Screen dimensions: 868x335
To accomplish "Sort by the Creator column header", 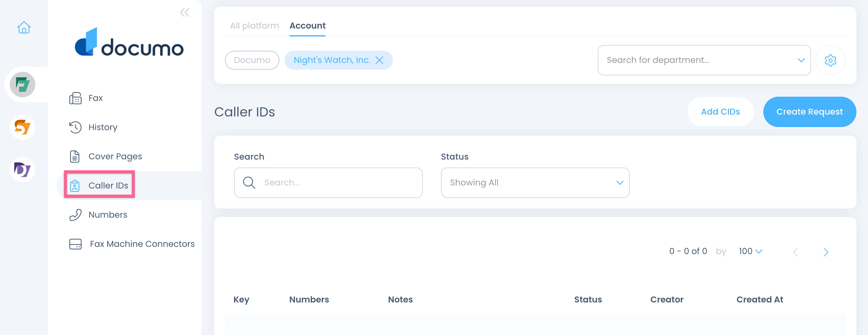I will pos(667,299).
